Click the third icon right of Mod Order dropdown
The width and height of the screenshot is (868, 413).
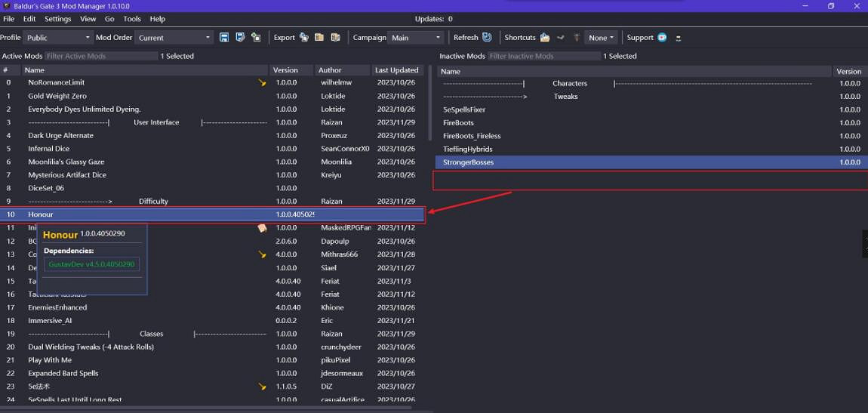pos(256,38)
